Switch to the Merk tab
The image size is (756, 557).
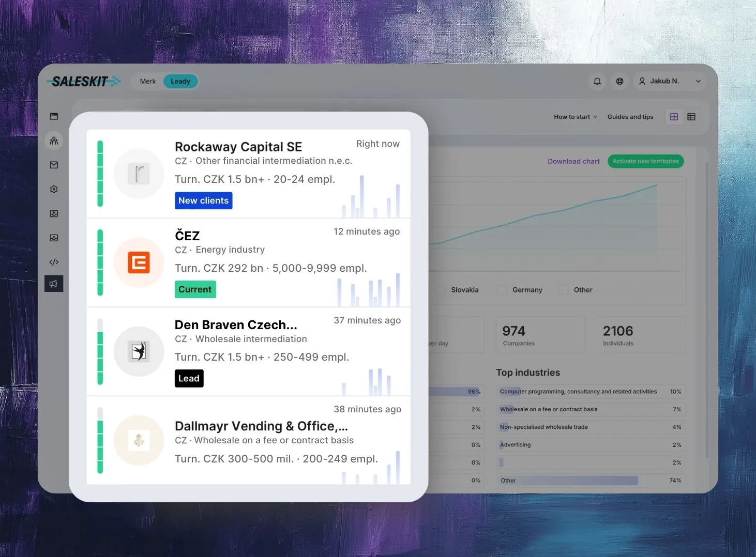(x=147, y=81)
